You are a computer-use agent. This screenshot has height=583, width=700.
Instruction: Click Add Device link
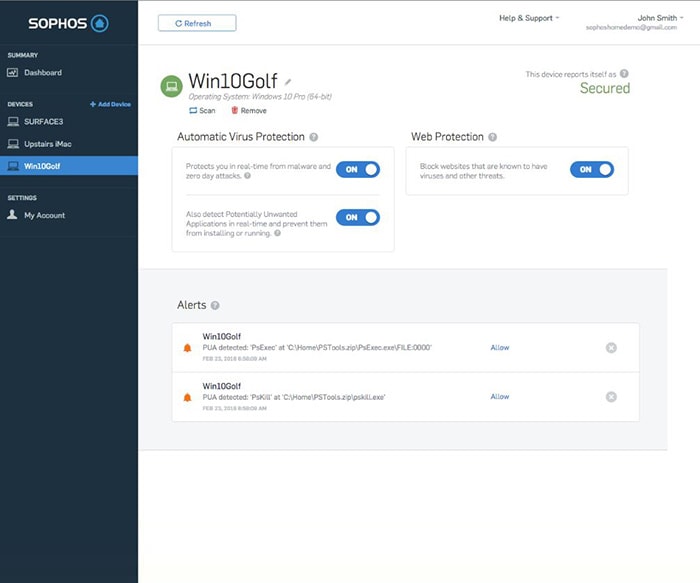pyautogui.click(x=110, y=104)
